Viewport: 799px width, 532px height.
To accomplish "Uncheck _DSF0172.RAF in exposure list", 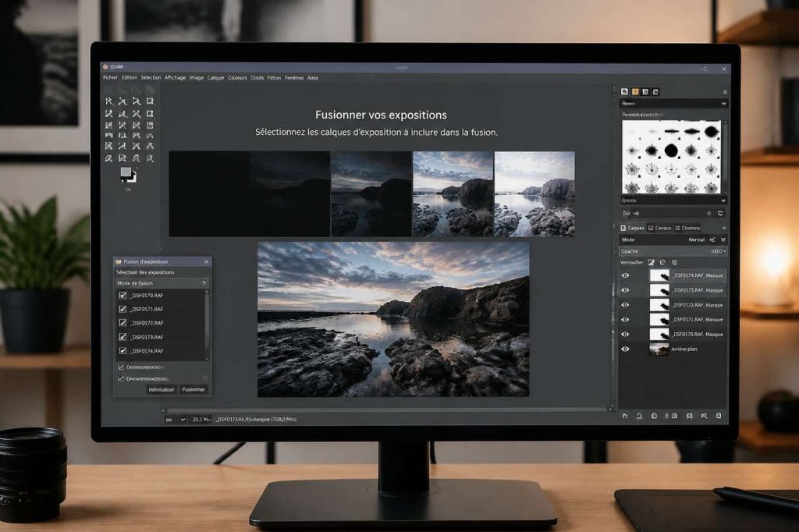I will [123, 323].
